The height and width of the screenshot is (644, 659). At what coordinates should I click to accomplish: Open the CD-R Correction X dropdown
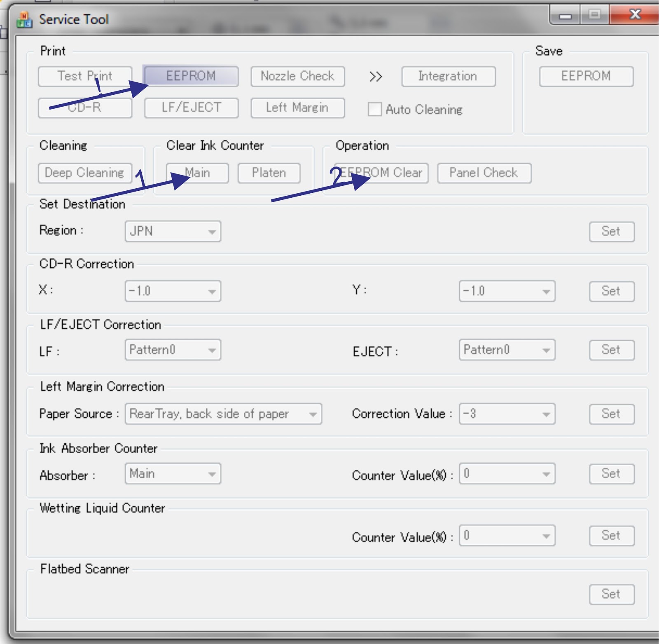tap(173, 291)
